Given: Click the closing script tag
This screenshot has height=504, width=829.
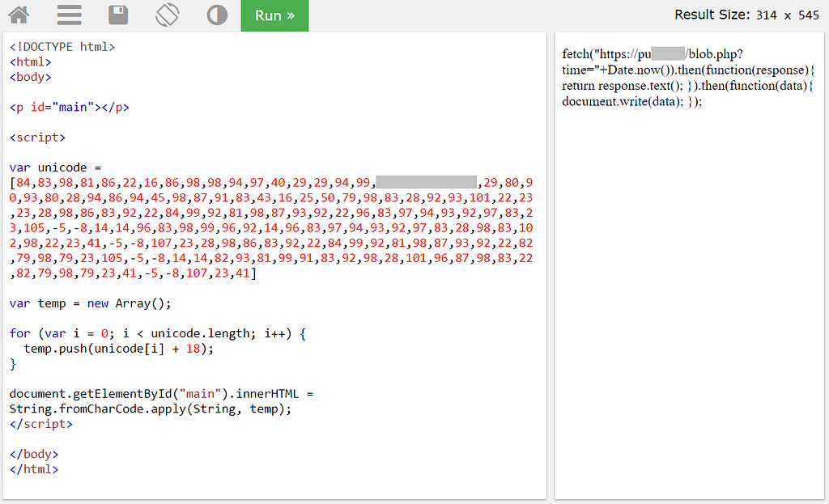Looking at the screenshot, I should [40, 424].
